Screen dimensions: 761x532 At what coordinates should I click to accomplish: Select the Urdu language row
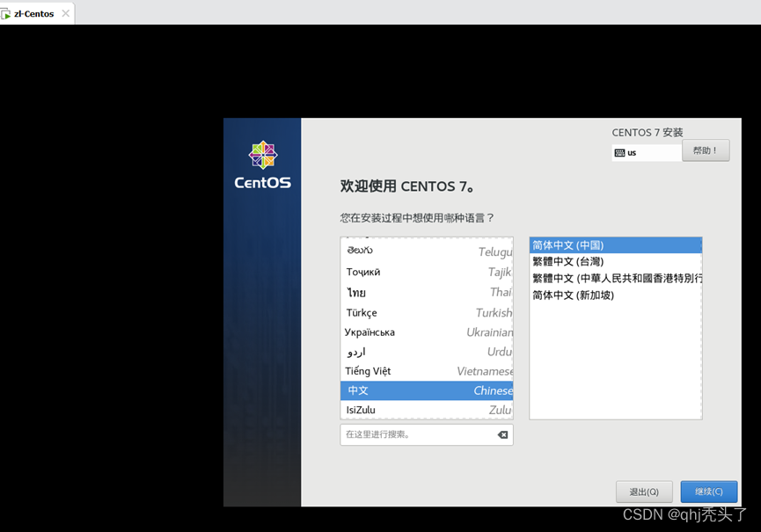427,352
